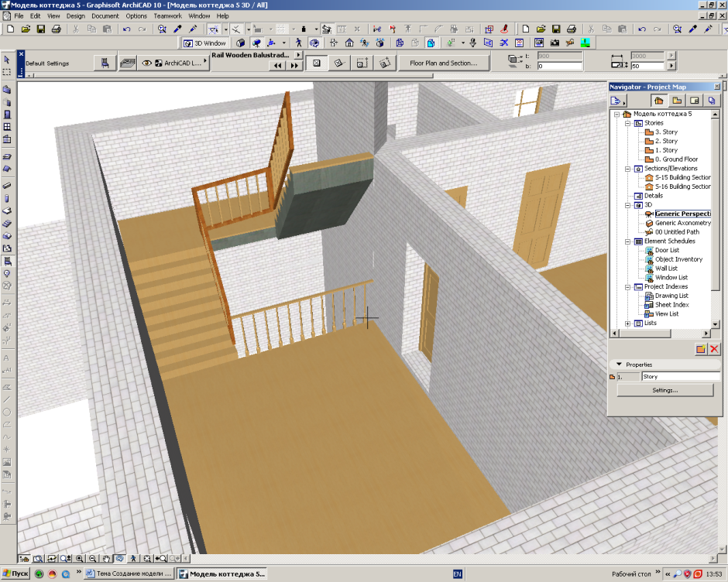728x582 pixels.
Task: Toggle the 3D Window button
Action: (x=204, y=43)
